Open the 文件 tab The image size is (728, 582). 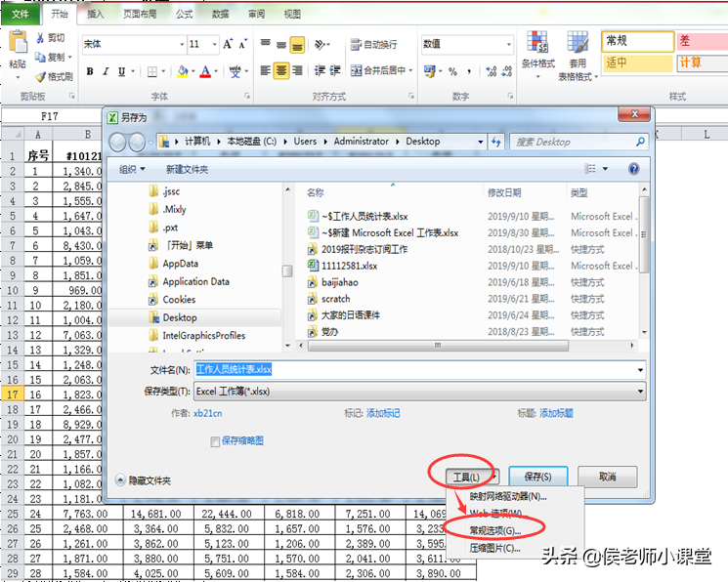point(20,14)
